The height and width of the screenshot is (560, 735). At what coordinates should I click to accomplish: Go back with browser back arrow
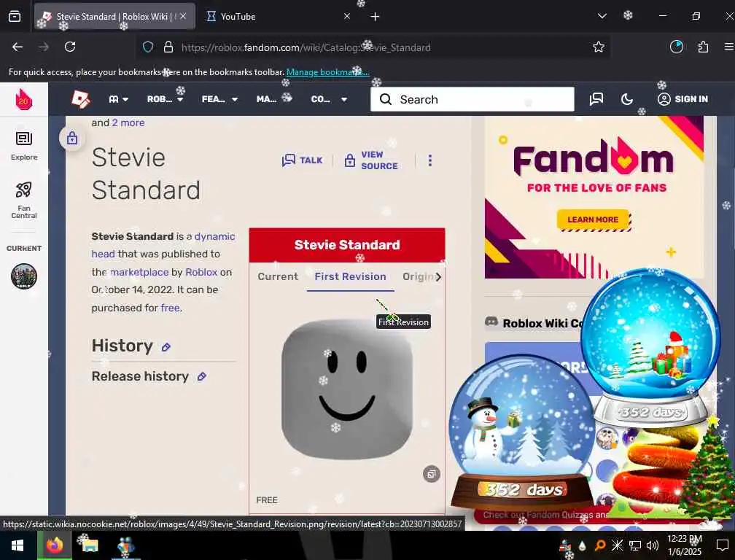click(17, 47)
